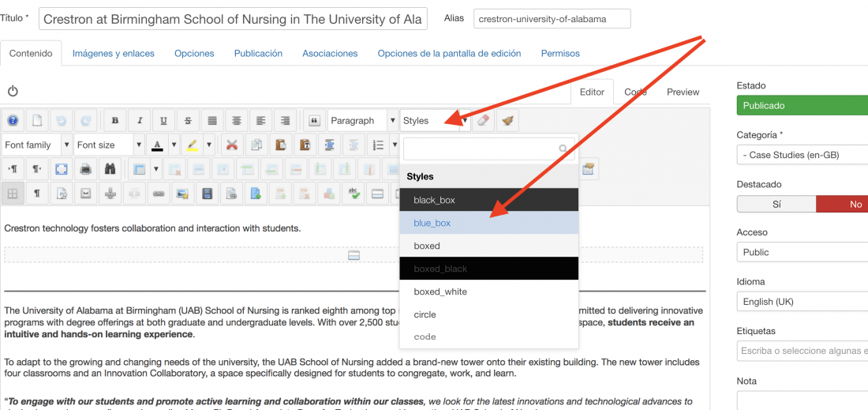Apply yellow highlight color
868x410 pixels.
click(192, 145)
